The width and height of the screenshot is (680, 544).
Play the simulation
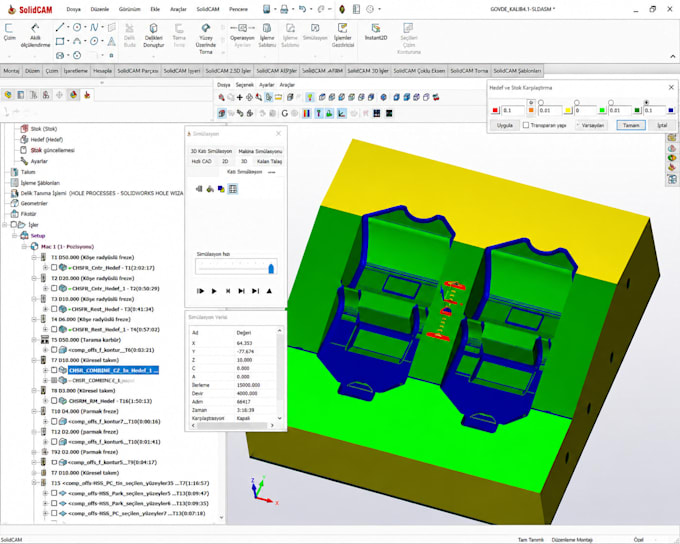tap(214, 291)
